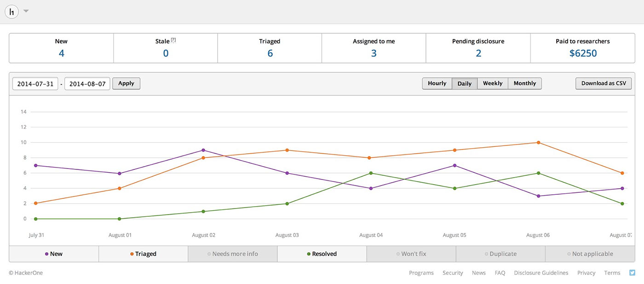Click the grayed Duplicate legend dot icon
Screen dimensions: 644x284
(486, 254)
